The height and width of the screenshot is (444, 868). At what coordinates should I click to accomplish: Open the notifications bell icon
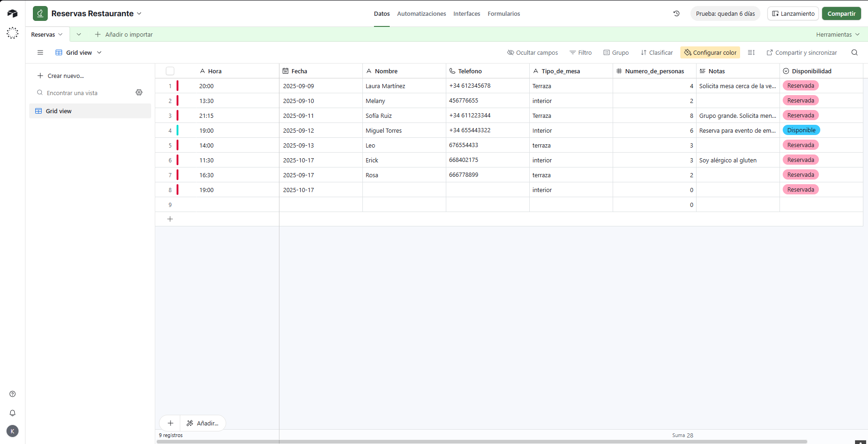point(13,413)
